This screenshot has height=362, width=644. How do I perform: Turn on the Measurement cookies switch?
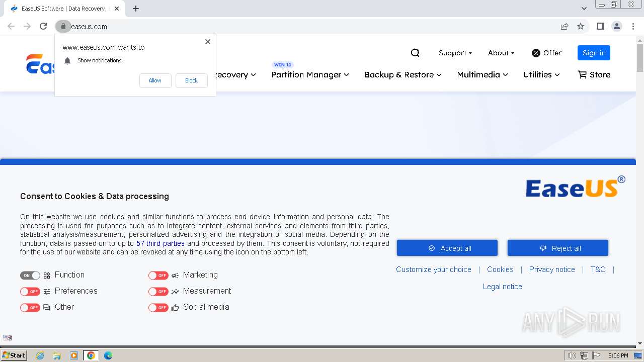pos(158,292)
